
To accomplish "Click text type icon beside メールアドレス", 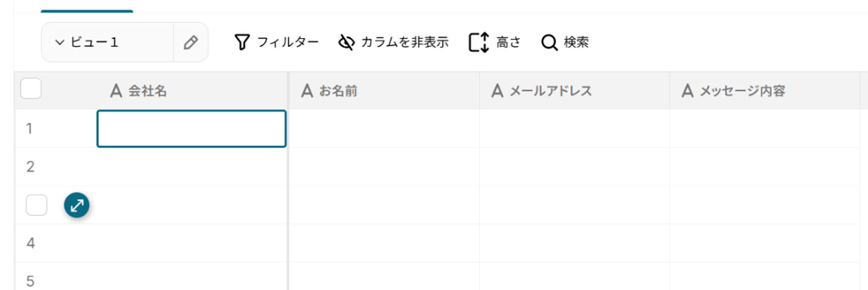I will pyautogui.click(x=497, y=91).
